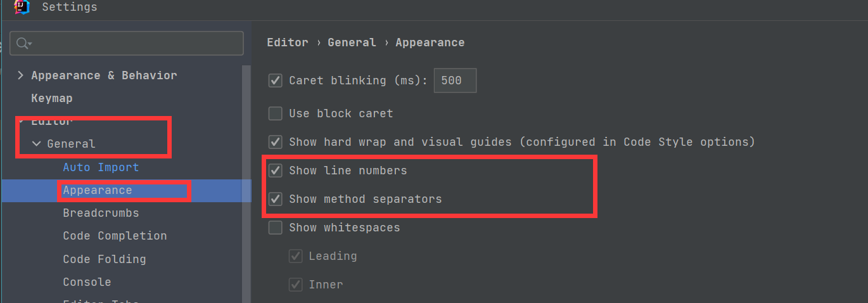
Task: Enable Show whitespaces checkbox
Action: tap(276, 228)
